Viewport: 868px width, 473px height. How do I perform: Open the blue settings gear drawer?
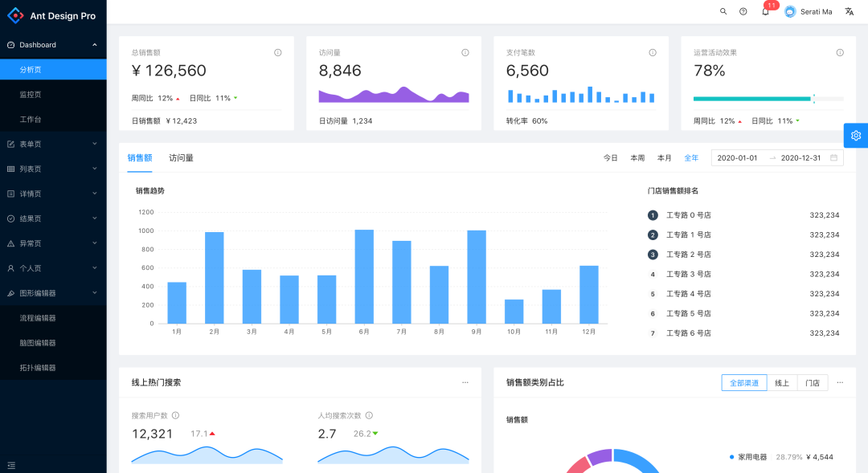click(x=856, y=136)
